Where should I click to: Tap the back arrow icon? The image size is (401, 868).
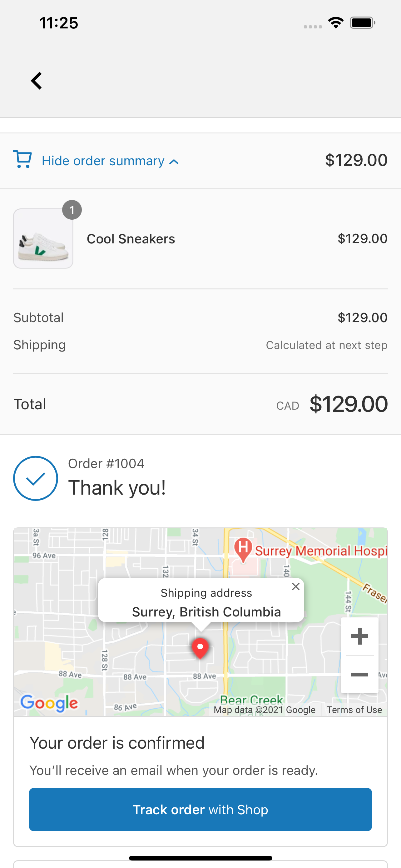pyautogui.click(x=36, y=81)
